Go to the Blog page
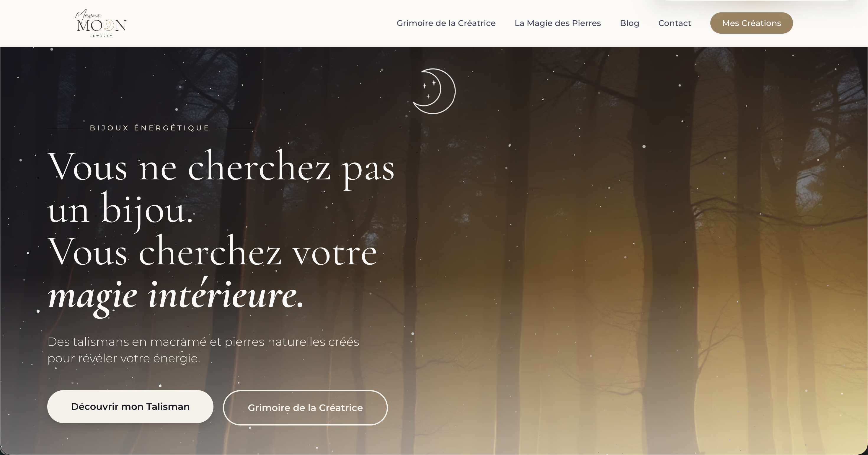Screen dimensions: 868x455 [x=629, y=23]
